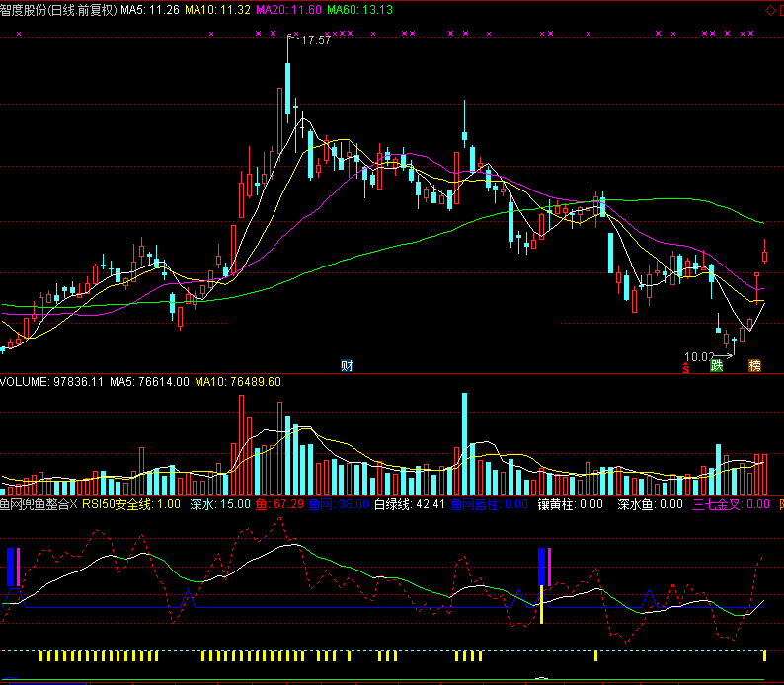
Task: Select the MA10: 11.32 price label
Action: 217,10
